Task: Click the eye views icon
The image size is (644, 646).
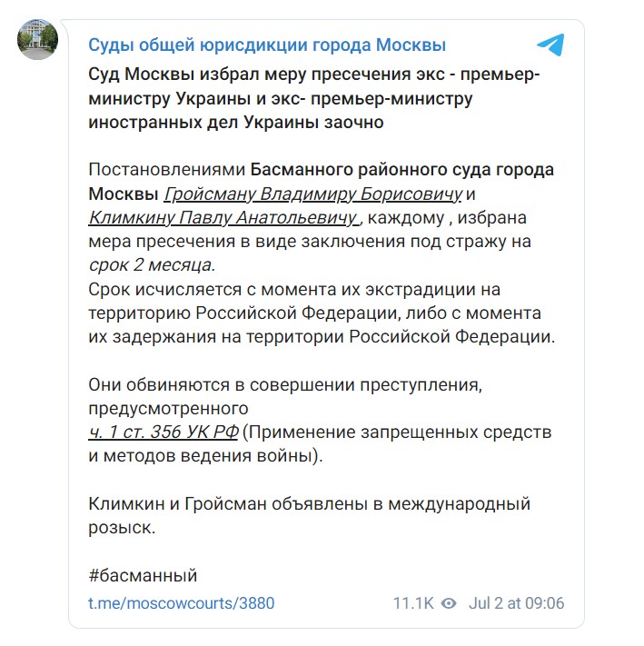Action: (448, 603)
